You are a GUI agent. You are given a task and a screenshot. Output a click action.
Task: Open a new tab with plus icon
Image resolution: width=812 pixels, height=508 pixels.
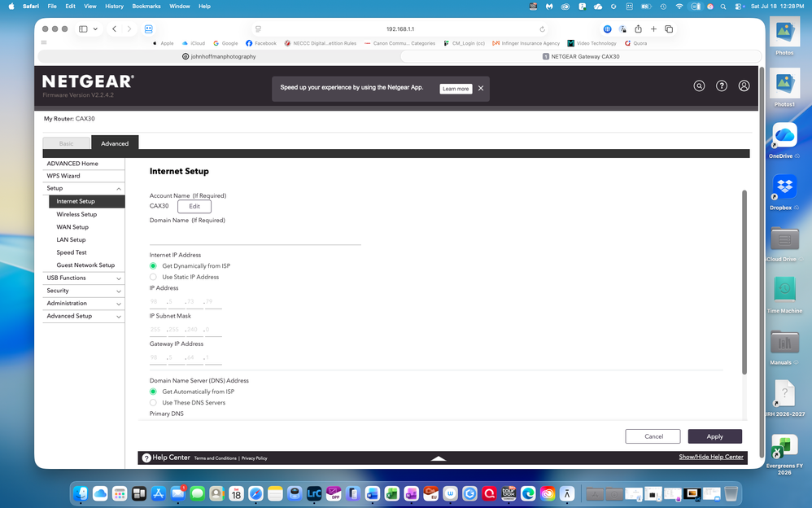[653, 29]
